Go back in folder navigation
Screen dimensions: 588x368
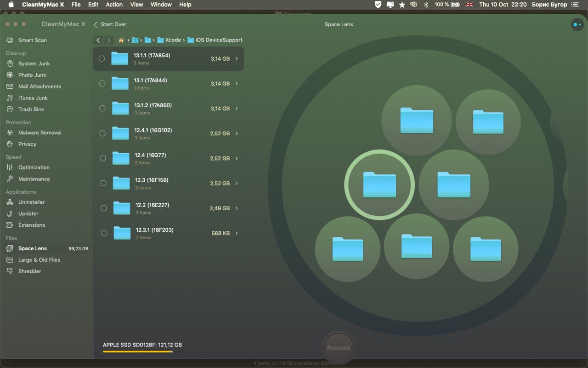tap(98, 40)
